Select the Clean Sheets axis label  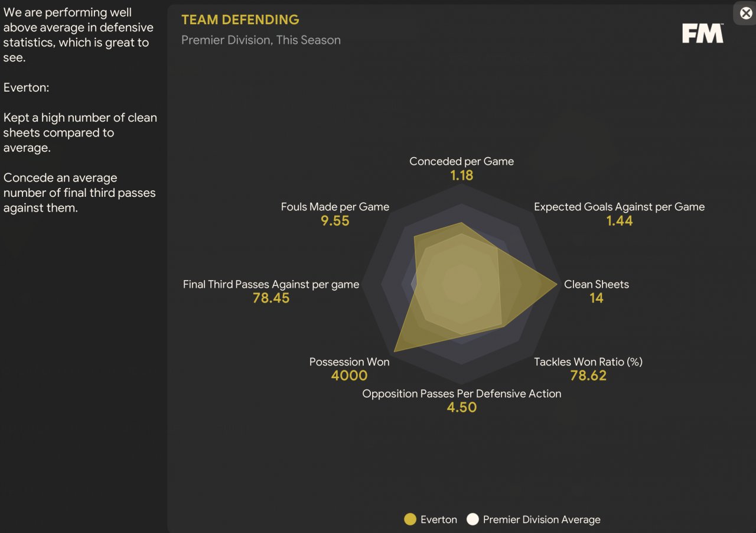click(x=596, y=284)
